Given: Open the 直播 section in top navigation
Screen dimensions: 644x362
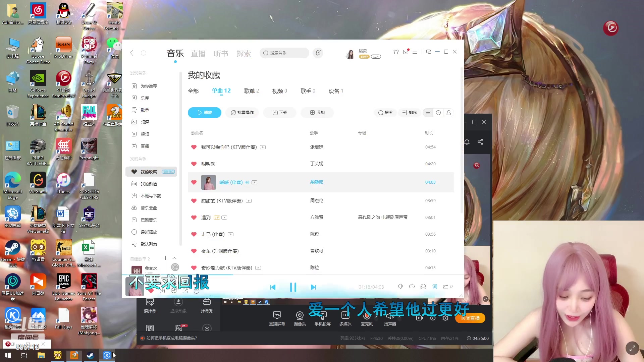Looking at the screenshot, I should point(198,54).
